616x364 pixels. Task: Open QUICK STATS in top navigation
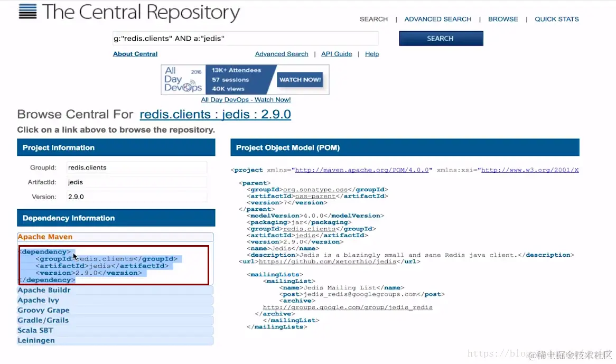click(x=556, y=19)
